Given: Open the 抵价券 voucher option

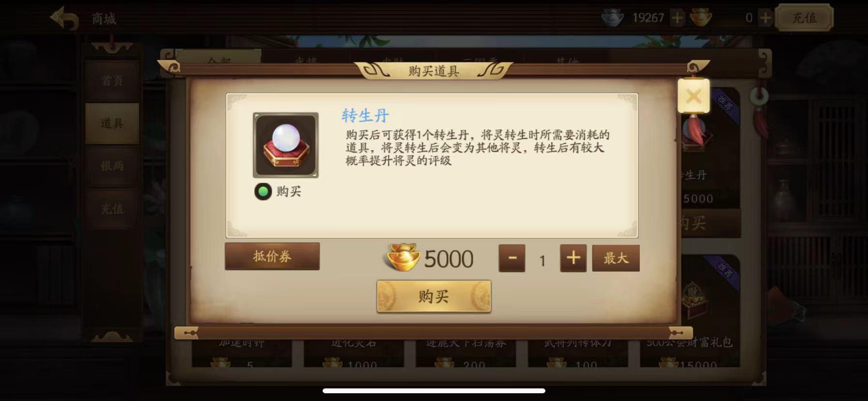Looking at the screenshot, I should [272, 256].
